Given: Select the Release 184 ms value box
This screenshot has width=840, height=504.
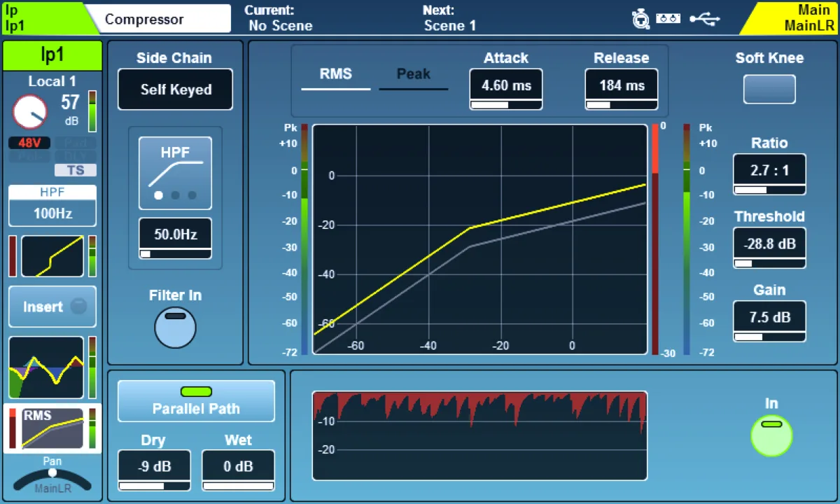Looking at the screenshot, I should click(x=622, y=90).
